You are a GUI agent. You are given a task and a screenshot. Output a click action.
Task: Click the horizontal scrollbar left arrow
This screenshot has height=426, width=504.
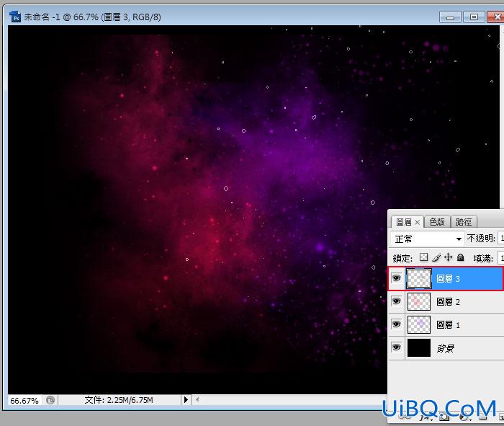tap(197, 399)
